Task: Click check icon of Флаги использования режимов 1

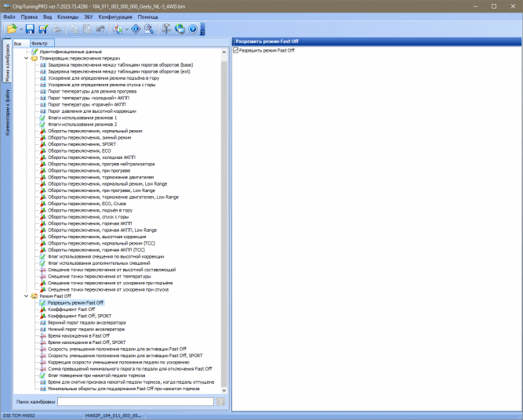Action: pyautogui.click(x=42, y=118)
